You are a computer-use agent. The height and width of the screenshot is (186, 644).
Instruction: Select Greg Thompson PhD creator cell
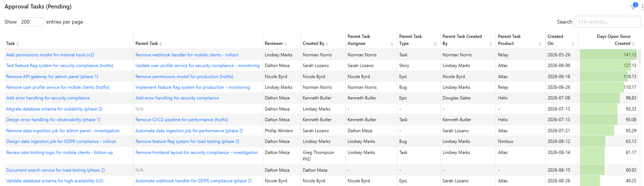[318, 156]
